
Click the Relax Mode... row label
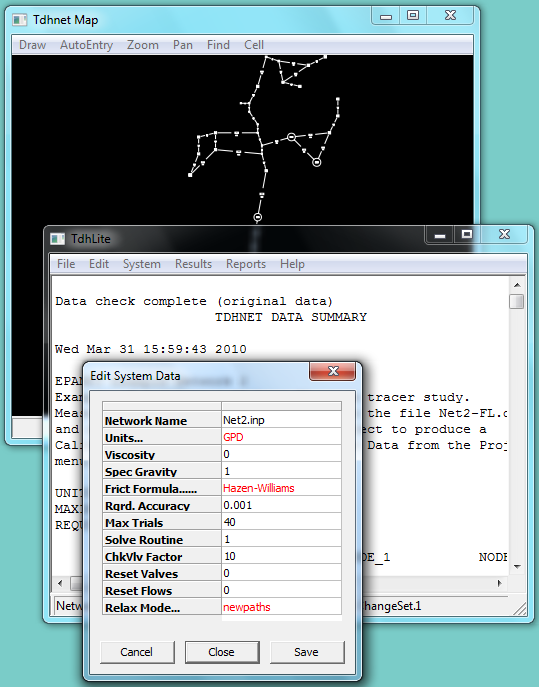click(x=162, y=608)
